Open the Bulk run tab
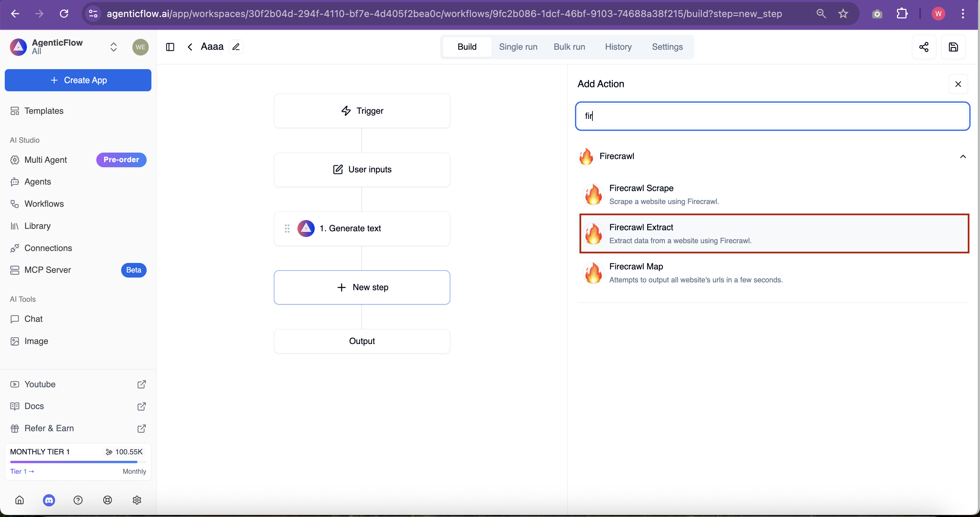 569,47
